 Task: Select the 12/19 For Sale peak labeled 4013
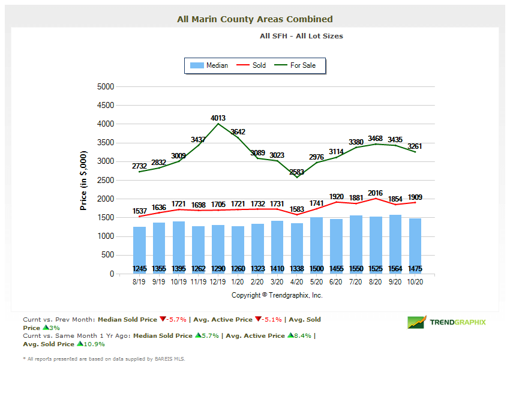point(218,124)
